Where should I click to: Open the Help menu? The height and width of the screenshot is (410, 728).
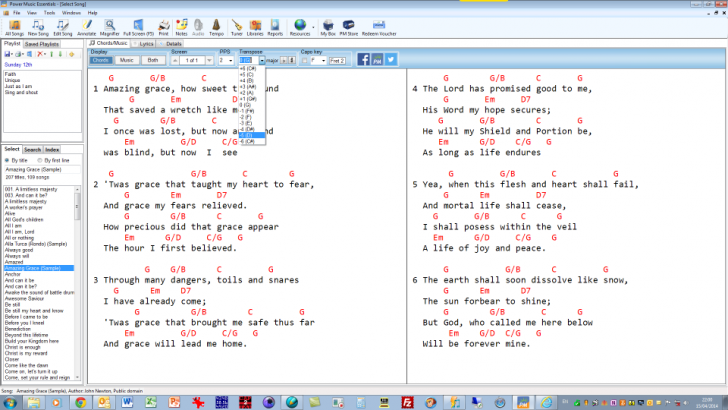coord(92,13)
